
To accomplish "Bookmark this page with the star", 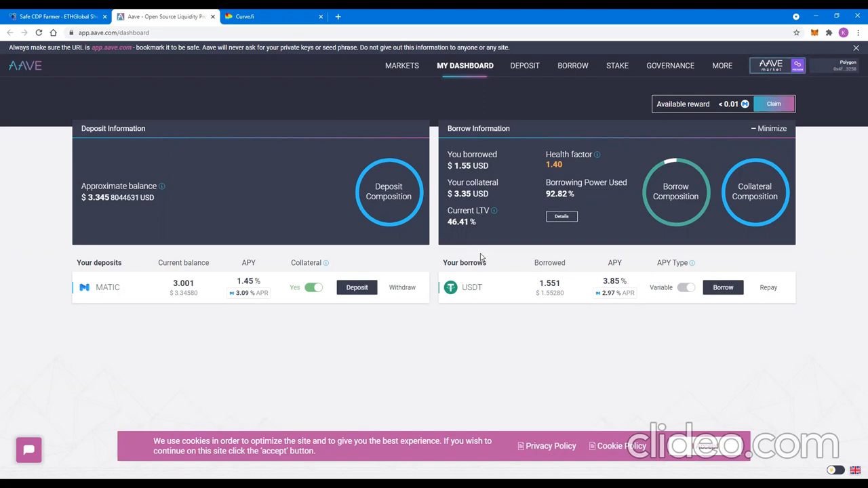I will tap(797, 33).
